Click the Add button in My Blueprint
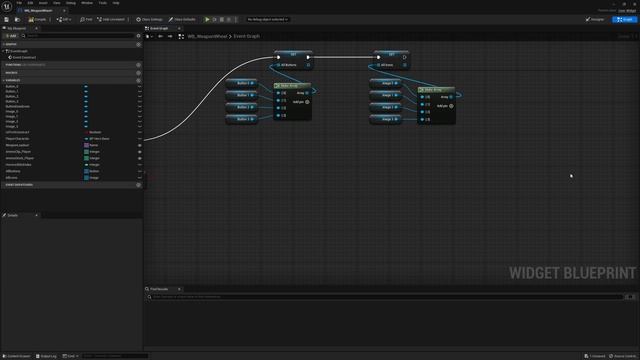The width and height of the screenshot is (640, 360). (x=11, y=36)
